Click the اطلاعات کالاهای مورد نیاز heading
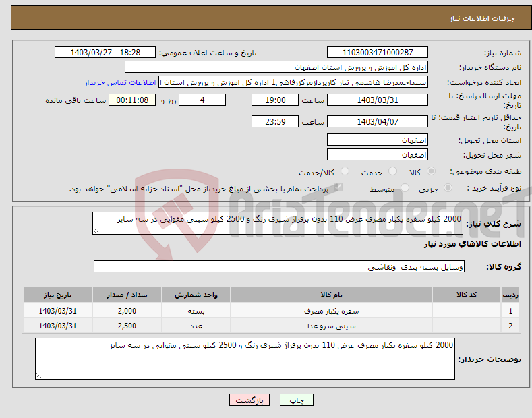 (x=472, y=244)
